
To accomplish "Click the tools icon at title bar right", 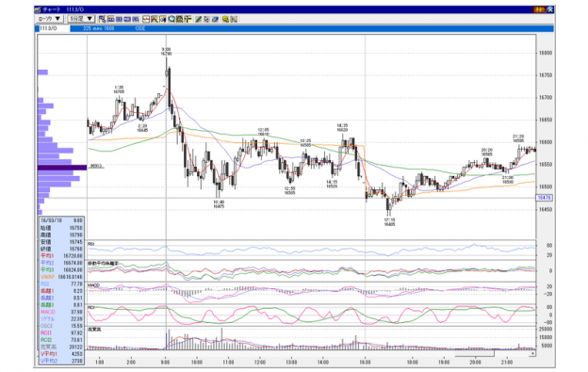I will click(x=549, y=9).
